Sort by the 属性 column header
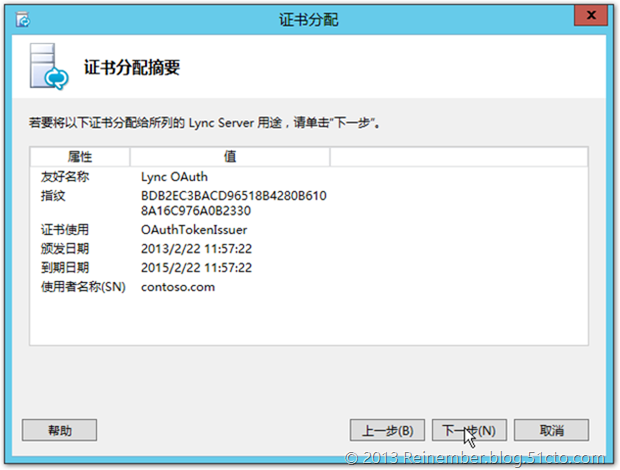The height and width of the screenshot is (470, 620). click(80, 157)
